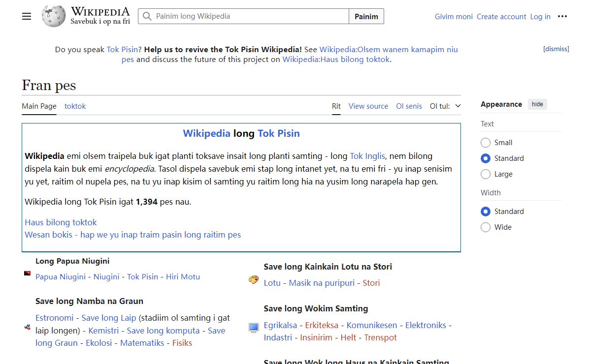This screenshot has height=364, width=591.
Task: Click Tok Pisin link in the heading
Action: 279,133
